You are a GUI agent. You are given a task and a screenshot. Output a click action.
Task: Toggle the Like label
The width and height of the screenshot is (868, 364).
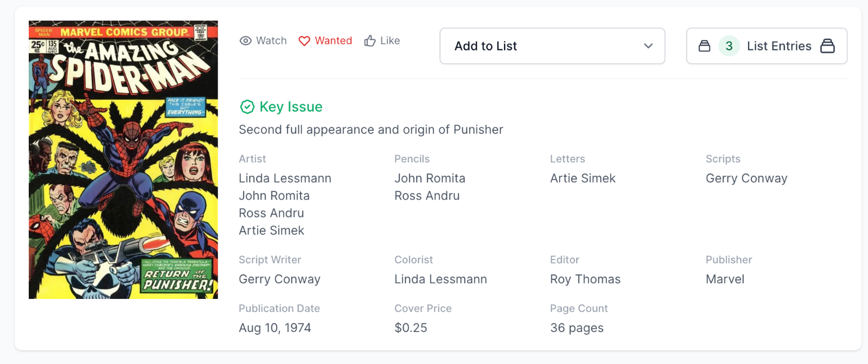390,41
